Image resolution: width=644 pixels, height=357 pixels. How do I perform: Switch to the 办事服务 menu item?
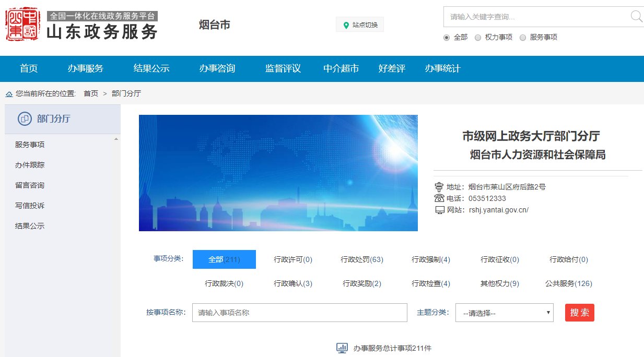(85, 68)
